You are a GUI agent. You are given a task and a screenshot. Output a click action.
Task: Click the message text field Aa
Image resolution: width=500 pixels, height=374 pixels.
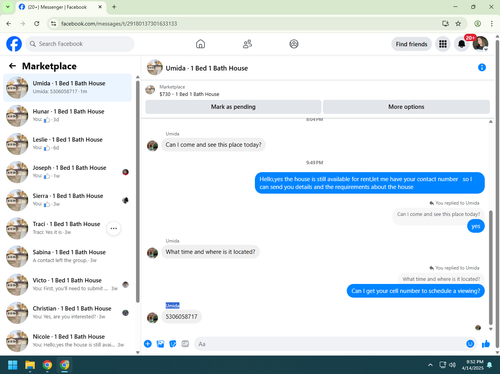tap(329, 344)
